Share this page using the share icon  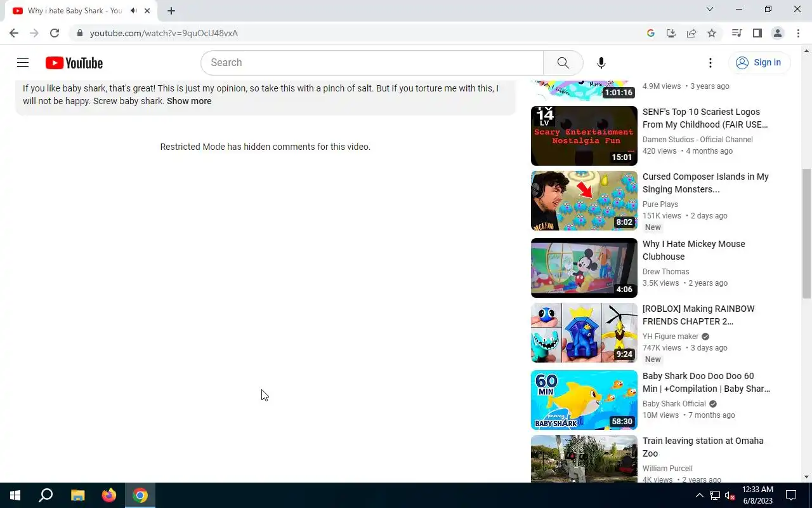(x=691, y=33)
